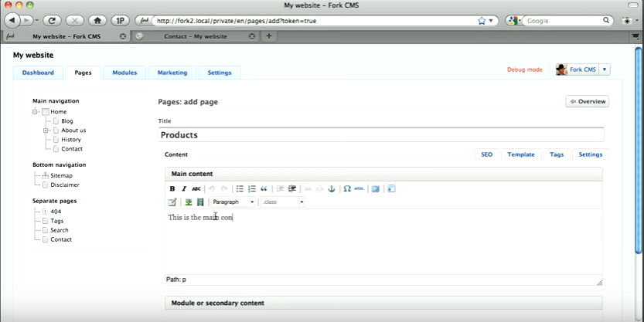Toggle bold formatting in the editor

point(172,189)
